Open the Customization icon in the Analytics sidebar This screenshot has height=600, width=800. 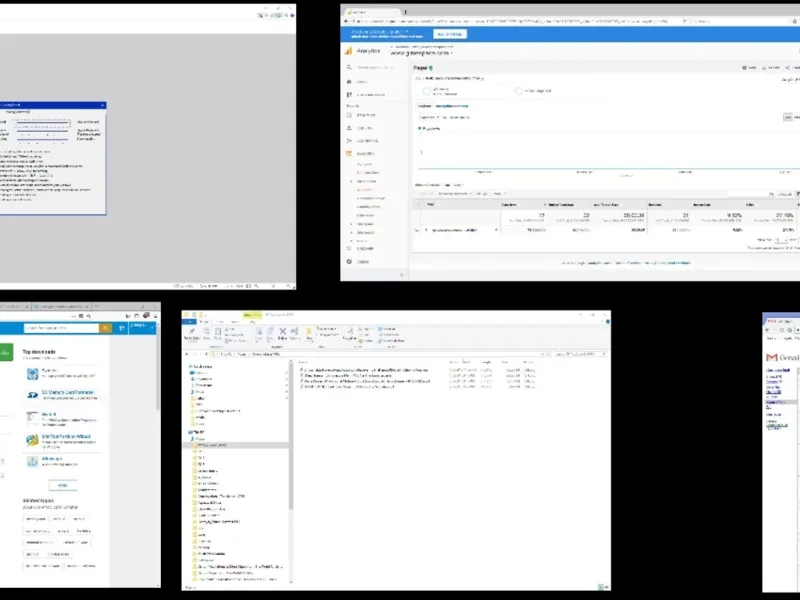[x=349, y=95]
